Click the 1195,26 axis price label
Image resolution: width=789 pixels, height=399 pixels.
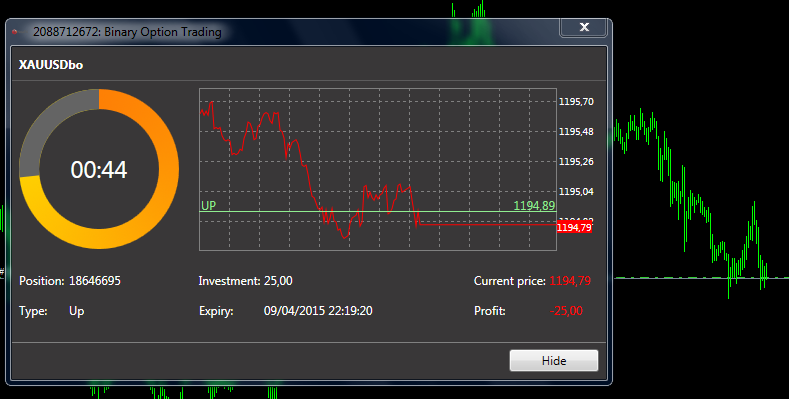(x=576, y=162)
